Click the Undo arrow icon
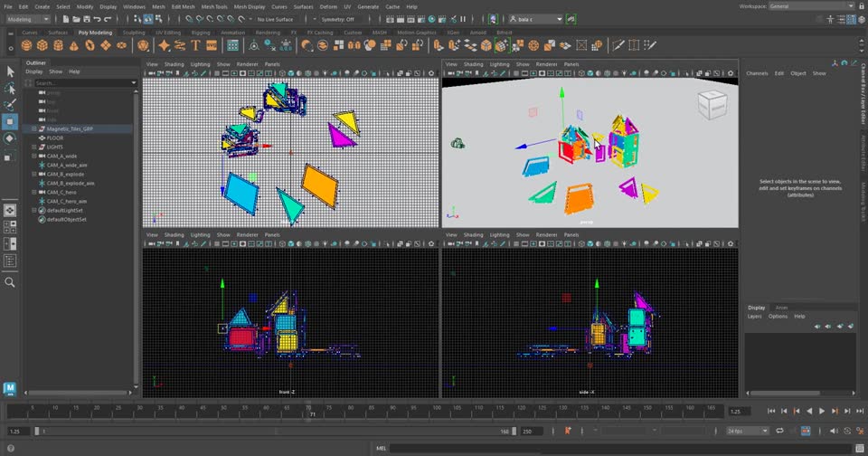The image size is (868, 456). 98,19
